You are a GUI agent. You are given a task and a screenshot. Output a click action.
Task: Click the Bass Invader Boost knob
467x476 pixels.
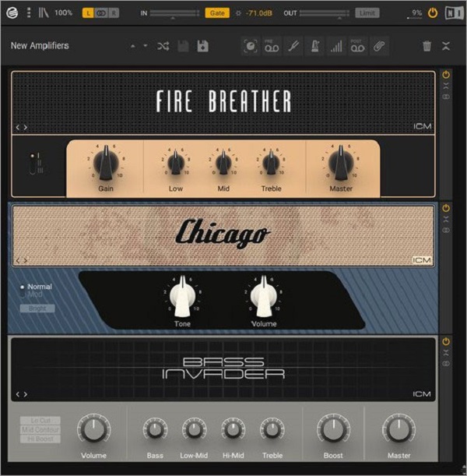click(334, 429)
